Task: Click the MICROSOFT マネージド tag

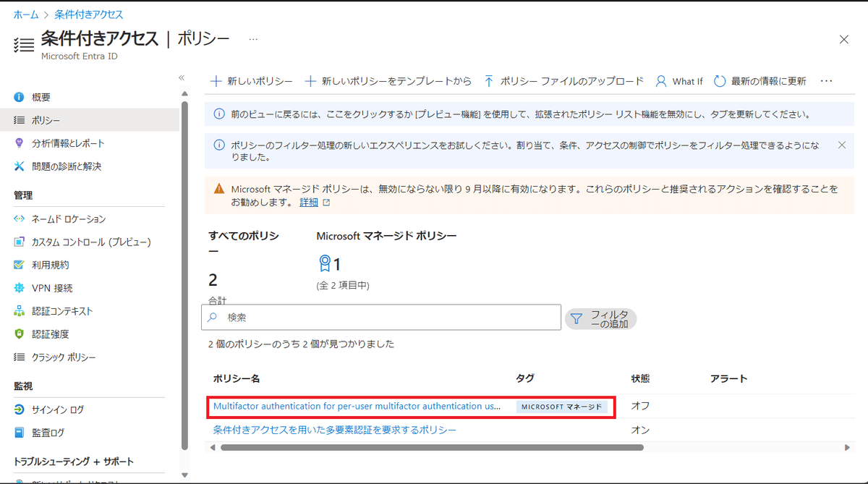Action: [x=561, y=407]
